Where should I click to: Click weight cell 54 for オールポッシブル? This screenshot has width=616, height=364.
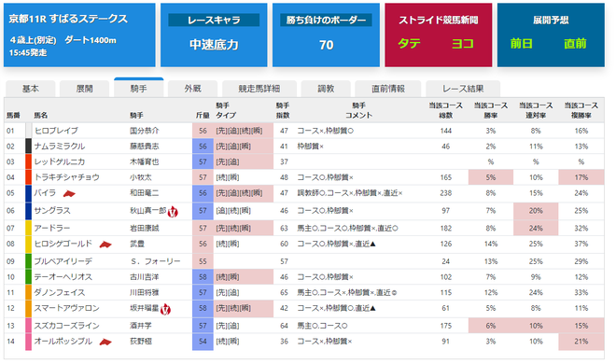(x=203, y=342)
